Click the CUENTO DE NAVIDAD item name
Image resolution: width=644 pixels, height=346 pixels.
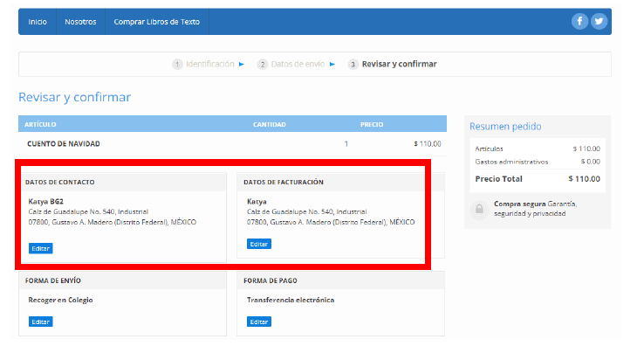tap(64, 143)
